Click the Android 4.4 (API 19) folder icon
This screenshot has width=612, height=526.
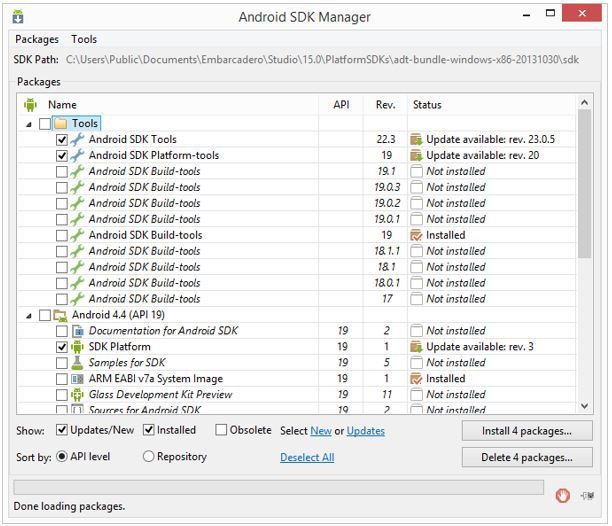[60, 315]
